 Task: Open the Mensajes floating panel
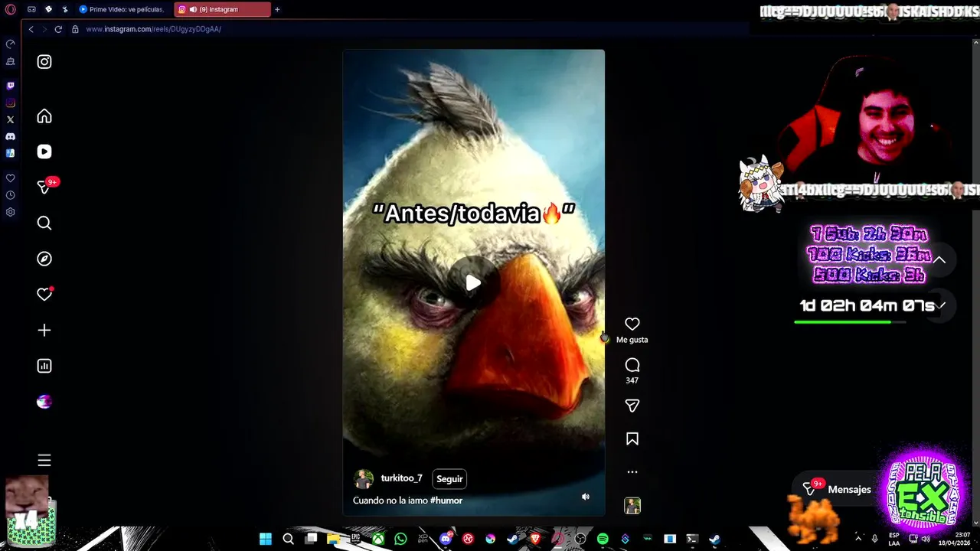837,489
